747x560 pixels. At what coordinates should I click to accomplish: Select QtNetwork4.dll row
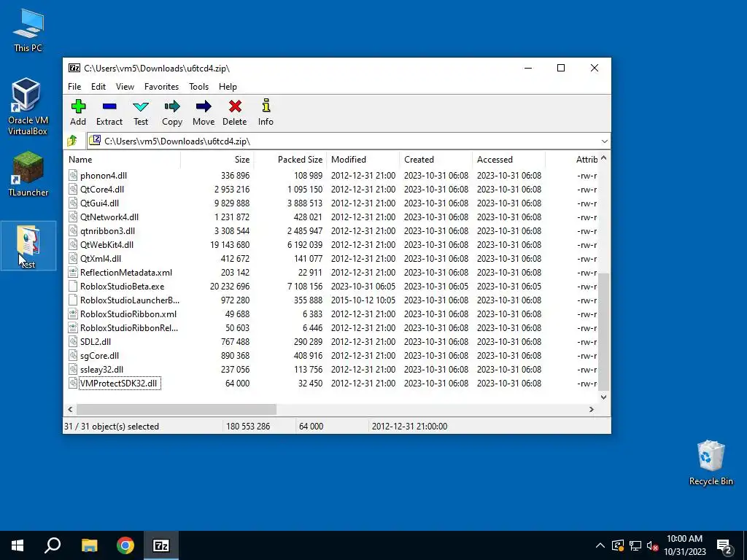click(330, 217)
